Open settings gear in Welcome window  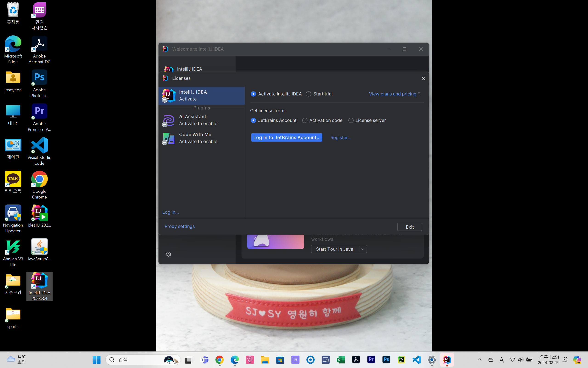pyautogui.click(x=169, y=254)
